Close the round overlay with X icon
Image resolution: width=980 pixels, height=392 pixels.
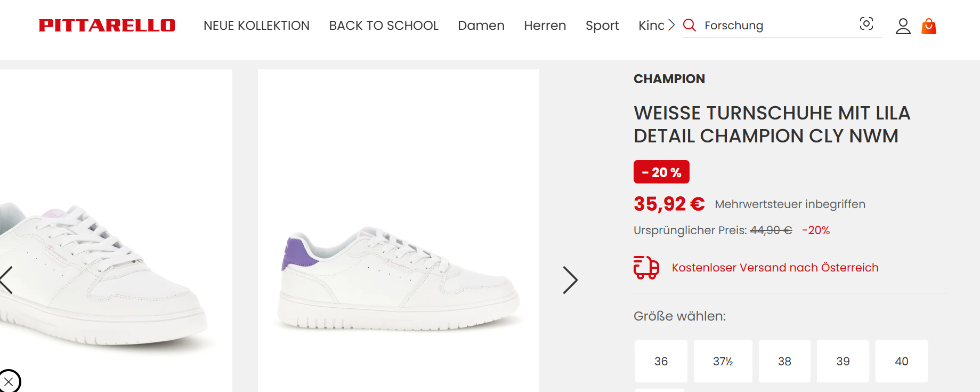point(8,382)
